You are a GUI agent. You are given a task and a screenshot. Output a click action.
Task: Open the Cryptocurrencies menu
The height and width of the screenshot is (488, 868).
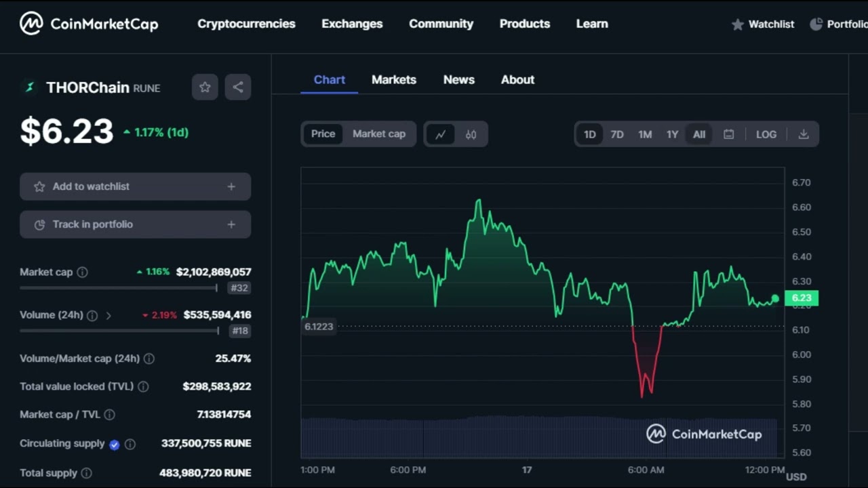point(246,24)
